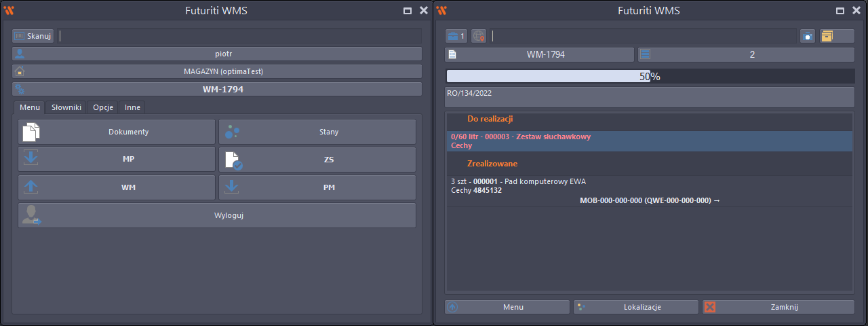Open the yellow archive box button
868x326 pixels.
(836, 36)
